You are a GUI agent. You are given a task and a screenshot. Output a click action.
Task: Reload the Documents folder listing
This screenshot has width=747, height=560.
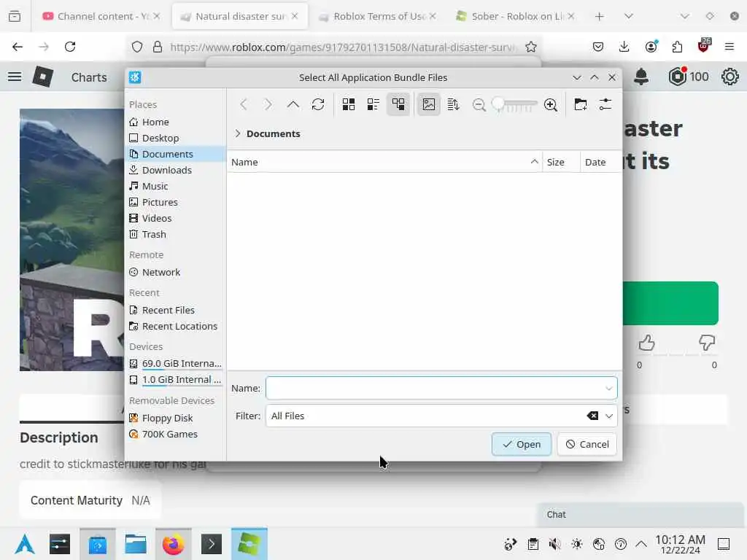pos(318,104)
